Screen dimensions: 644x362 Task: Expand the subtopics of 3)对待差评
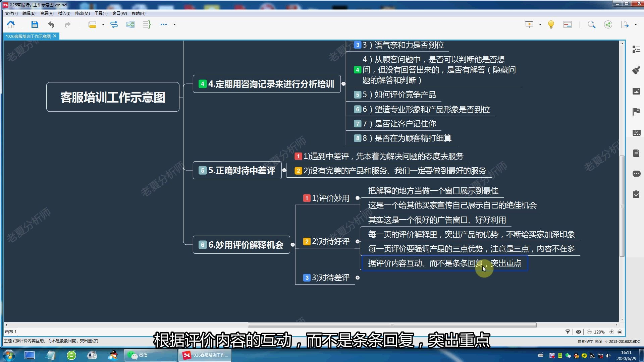[x=358, y=278]
